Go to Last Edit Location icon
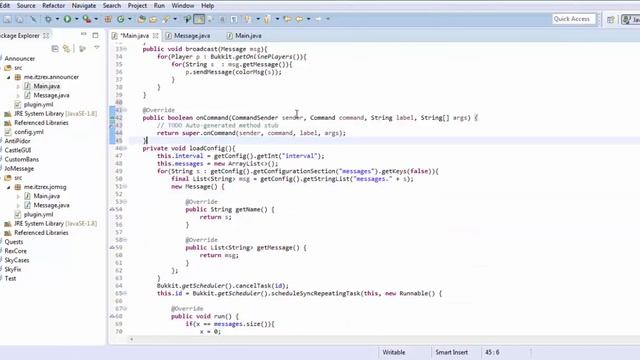Viewport: 640px width, 360px height. (287, 19)
